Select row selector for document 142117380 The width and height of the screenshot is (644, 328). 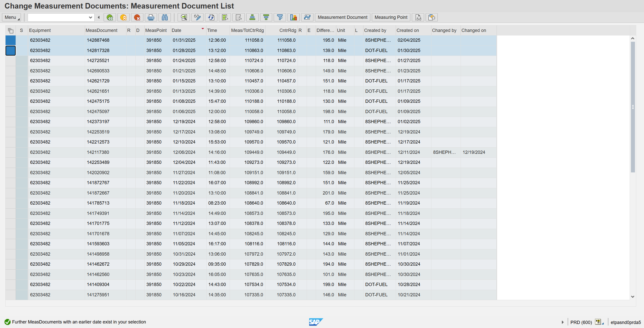[x=11, y=152]
